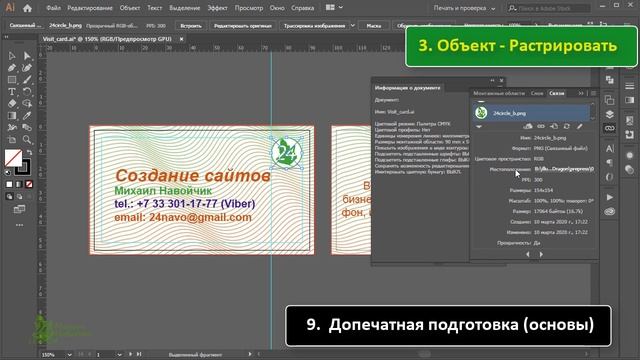Open Окно menu
This screenshot has width=640, height=360.
[277, 8]
